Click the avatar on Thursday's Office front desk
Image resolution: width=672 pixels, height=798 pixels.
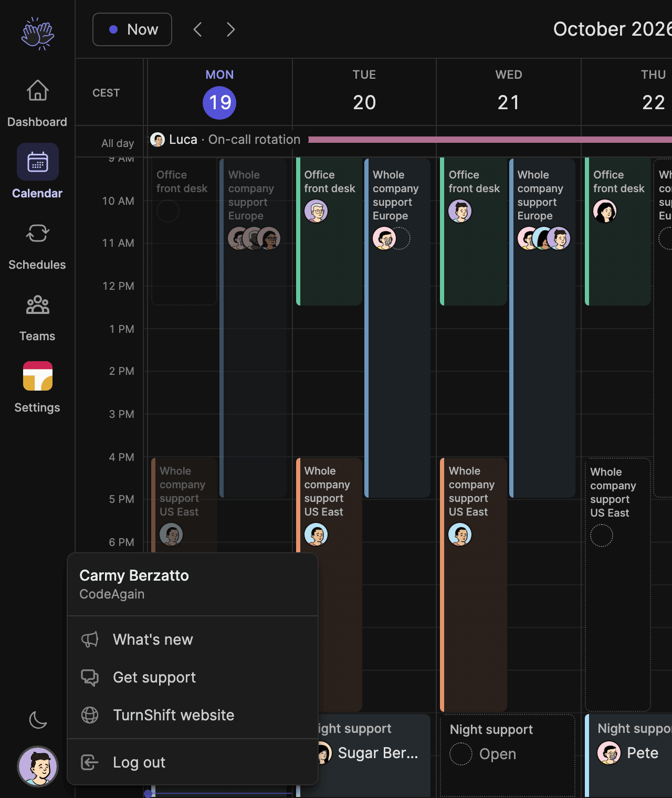click(605, 211)
